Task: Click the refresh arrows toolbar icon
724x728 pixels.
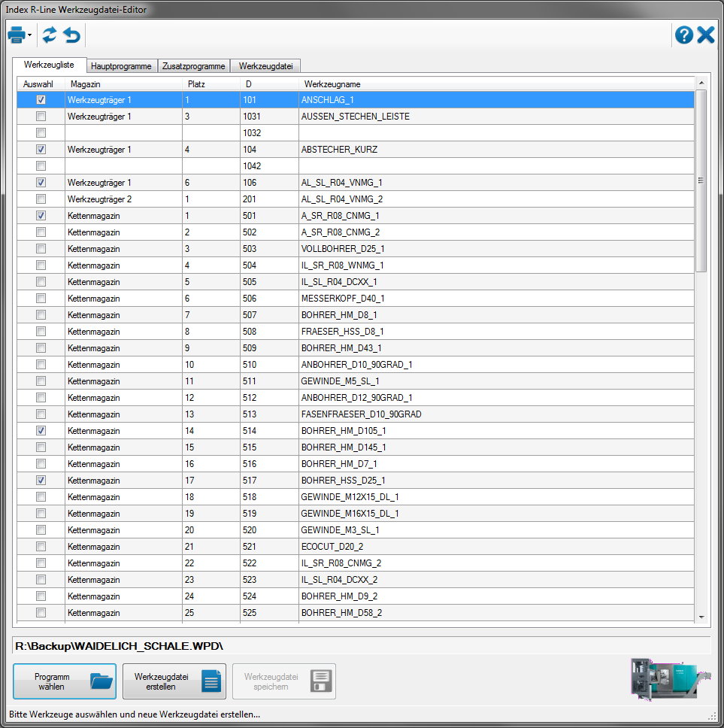Action: pos(50,35)
